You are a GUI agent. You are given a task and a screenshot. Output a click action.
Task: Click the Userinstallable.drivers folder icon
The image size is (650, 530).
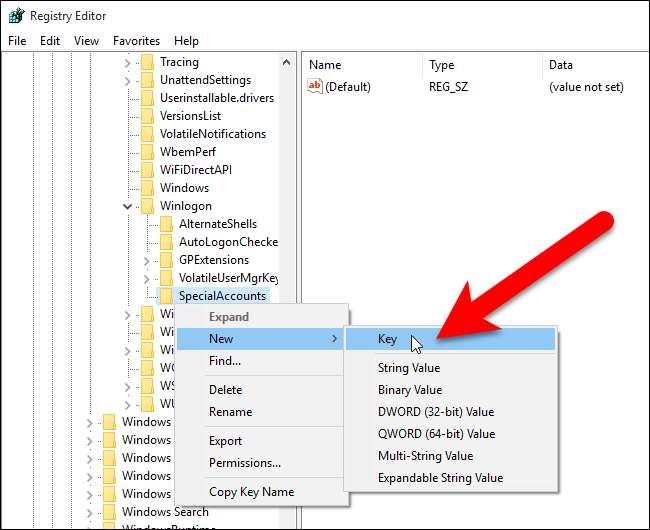(148, 98)
